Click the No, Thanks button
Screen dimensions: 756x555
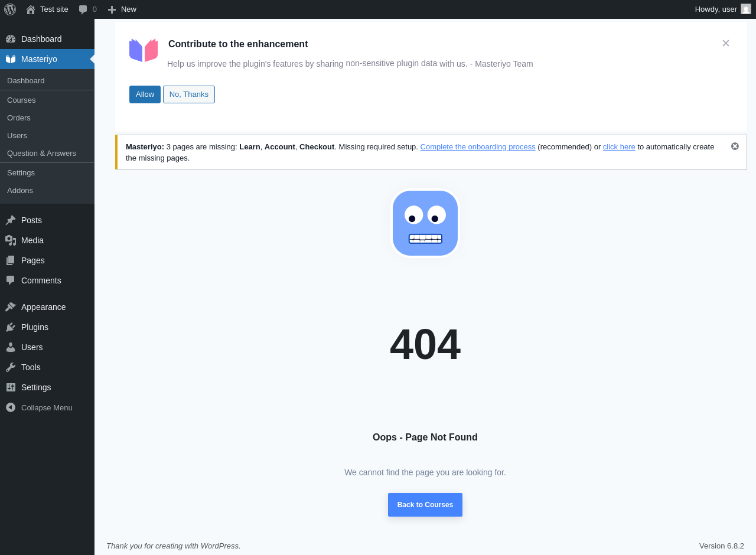click(189, 94)
